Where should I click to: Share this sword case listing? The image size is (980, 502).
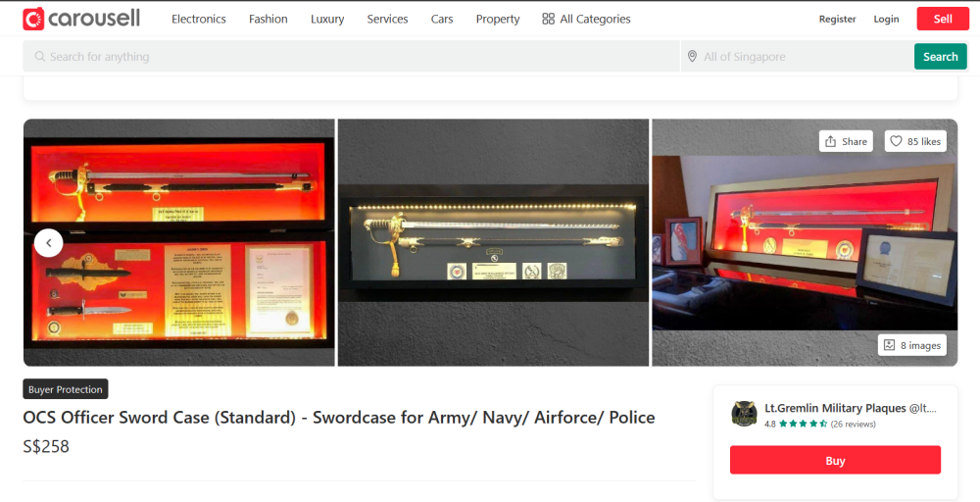pos(846,141)
